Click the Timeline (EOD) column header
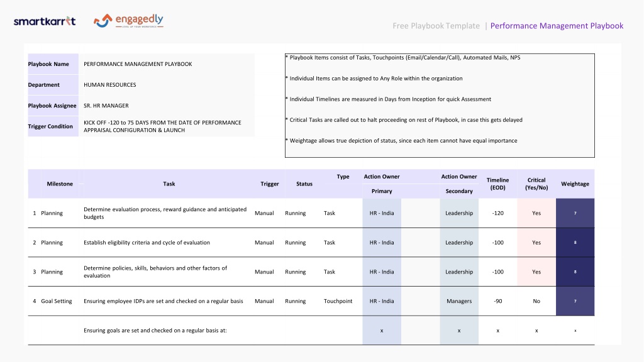The height and width of the screenshot is (362, 644). 498,184
